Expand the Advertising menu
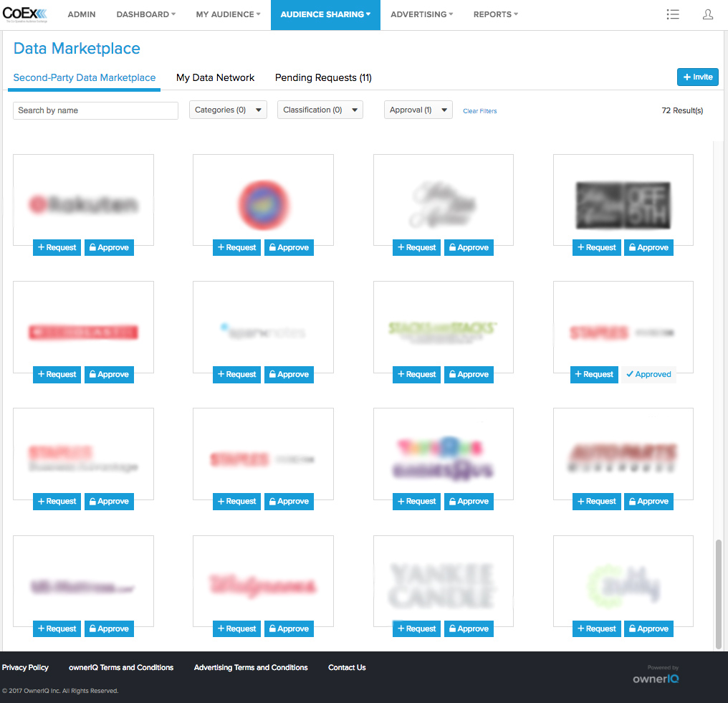The width and height of the screenshot is (728, 703). (x=421, y=14)
